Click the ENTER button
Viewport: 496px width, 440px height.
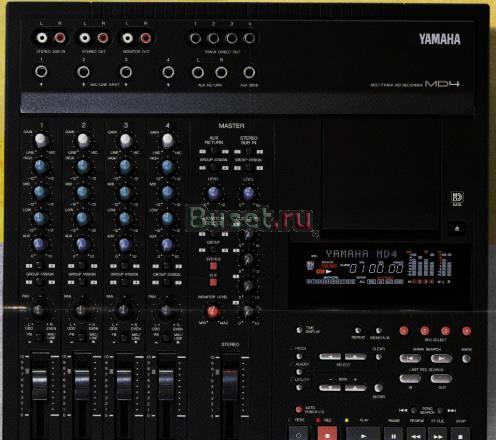[x=378, y=388]
